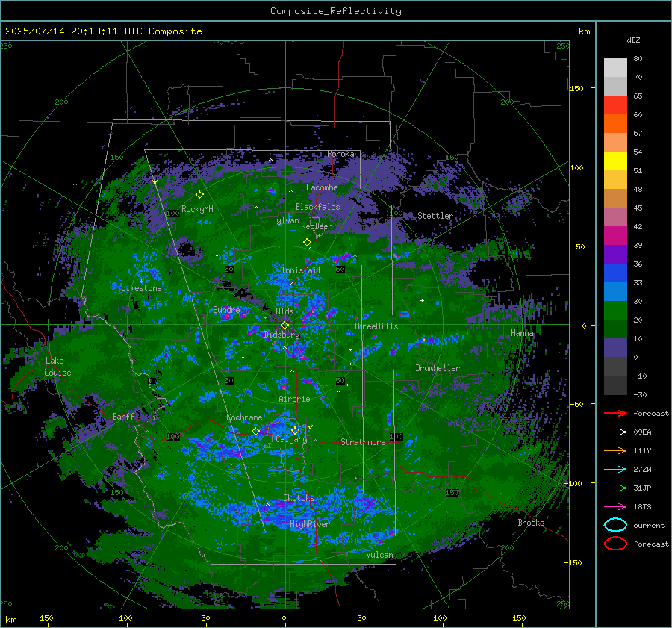Click the RockyMH label
The height and width of the screenshot is (628, 672).
197,209
